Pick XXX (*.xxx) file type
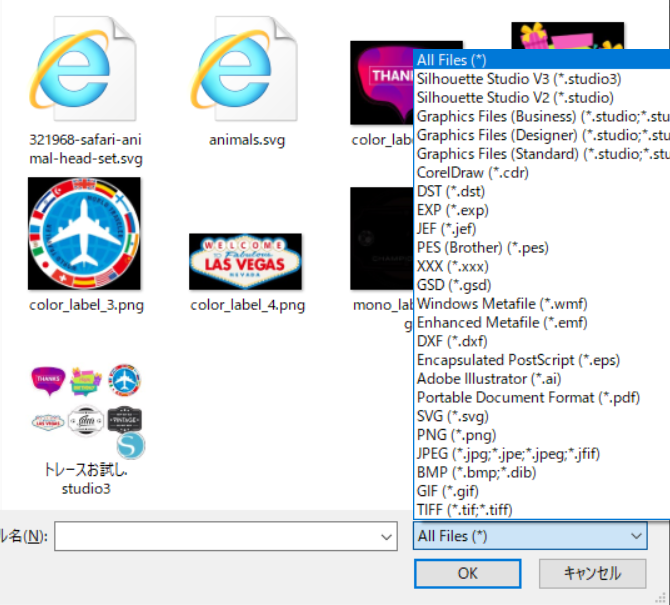 pyautogui.click(x=541, y=266)
